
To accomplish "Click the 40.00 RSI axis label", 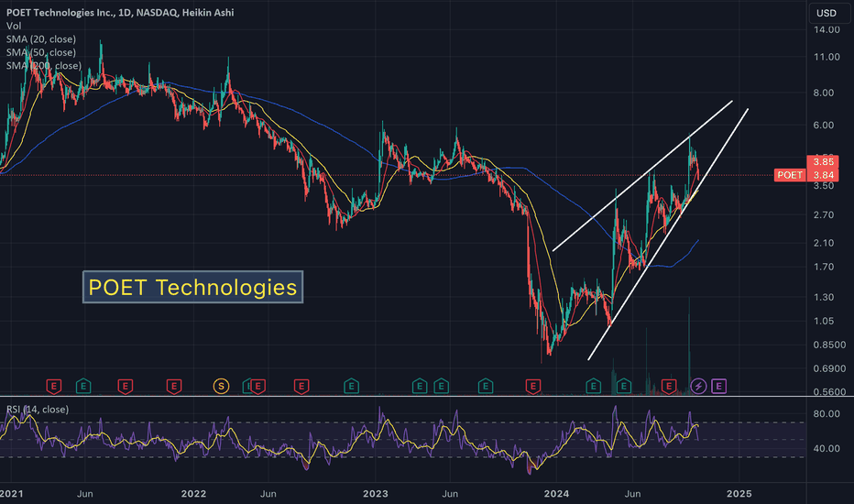I will click(x=827, y=448).
